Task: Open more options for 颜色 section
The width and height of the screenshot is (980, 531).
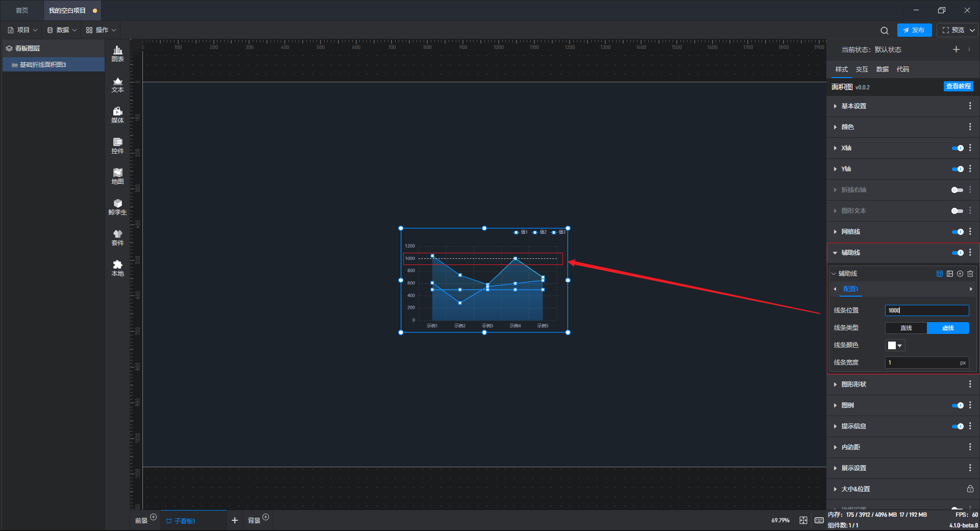Action: 970,127
